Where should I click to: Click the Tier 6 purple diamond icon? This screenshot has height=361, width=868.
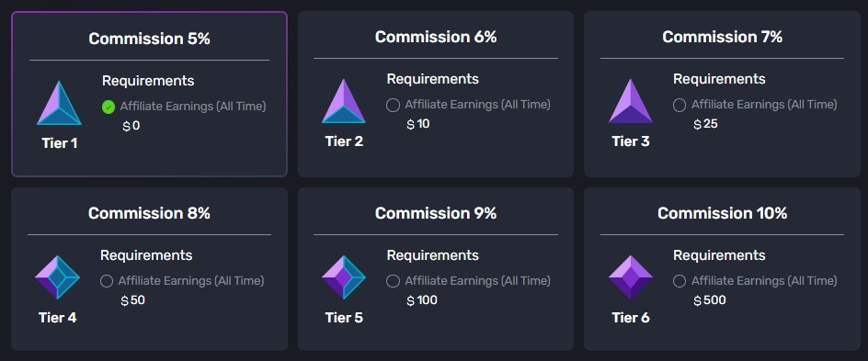(x=631, y=277)
